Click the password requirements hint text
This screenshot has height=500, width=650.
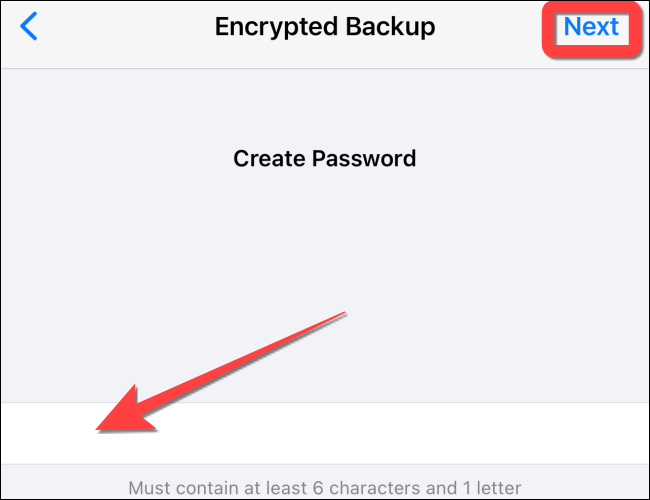point(325,489)
